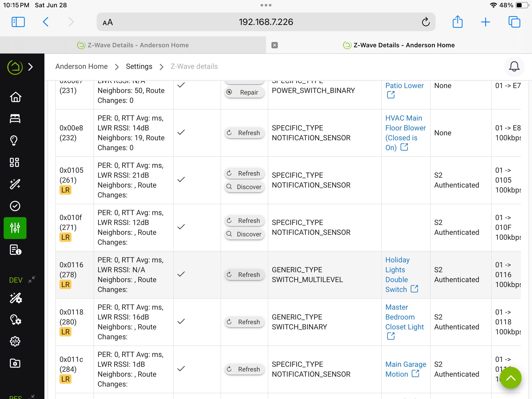Click the checkmark for node 0x0116
Screen dimensions: 532x399
pos(181,274)
